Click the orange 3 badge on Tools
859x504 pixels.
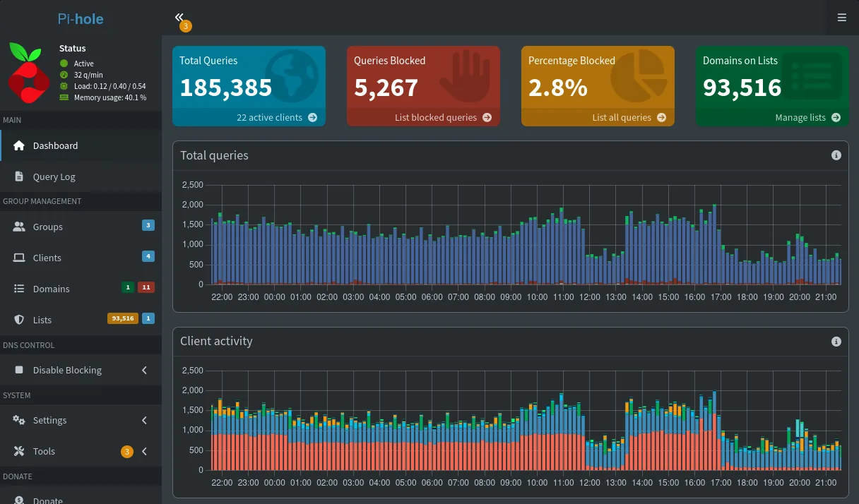127,452
